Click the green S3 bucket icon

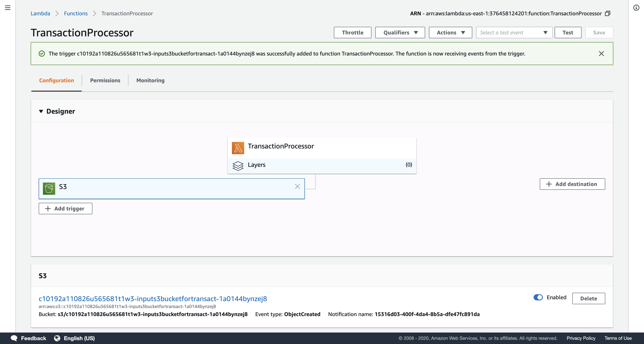49,188
